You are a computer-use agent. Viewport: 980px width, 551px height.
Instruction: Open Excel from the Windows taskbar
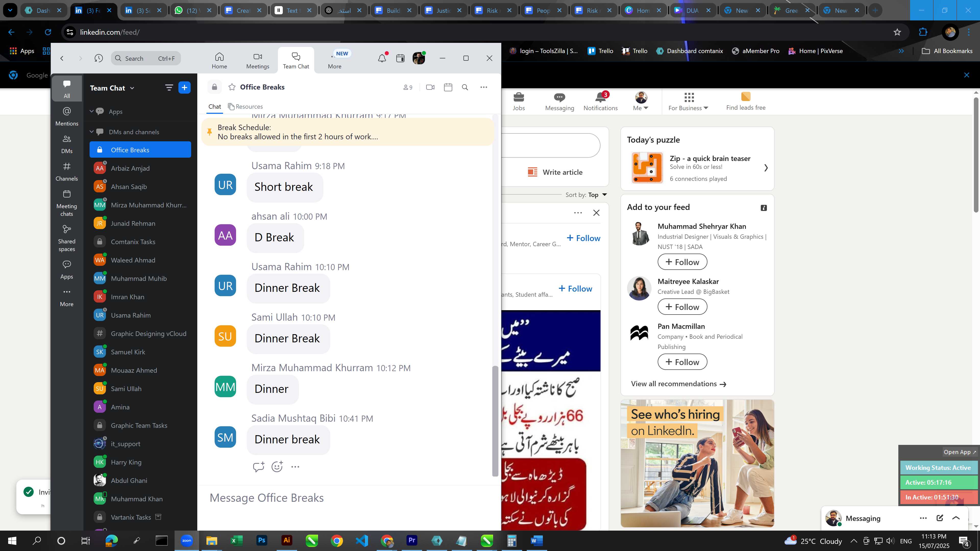click(x=236, y=541)
